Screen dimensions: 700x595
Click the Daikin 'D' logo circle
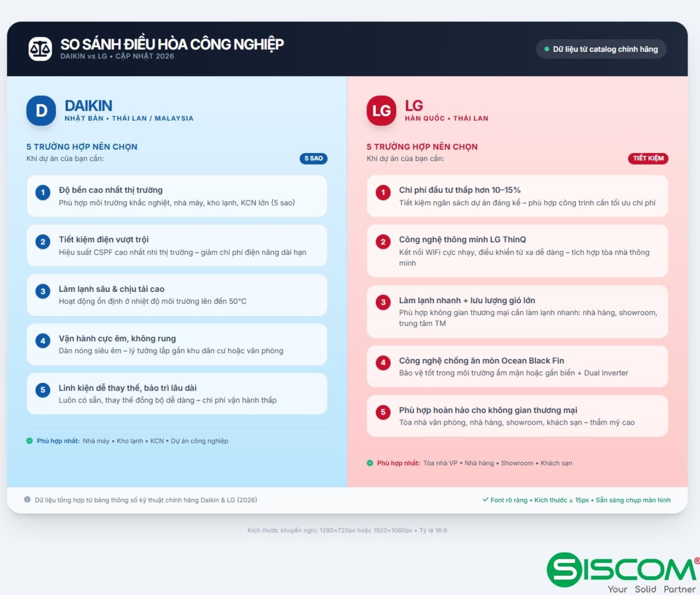[41, 111]
